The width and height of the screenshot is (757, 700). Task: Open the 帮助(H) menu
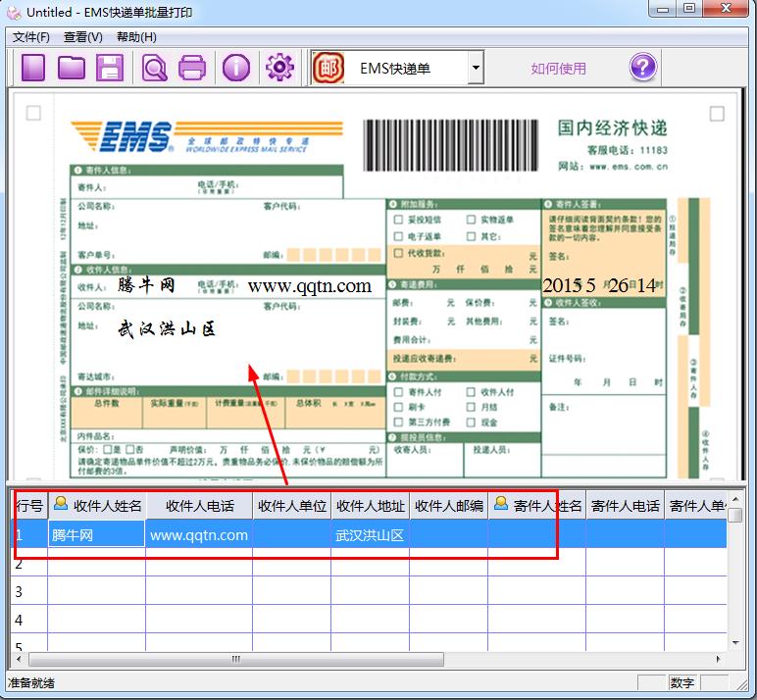[136, 37]
